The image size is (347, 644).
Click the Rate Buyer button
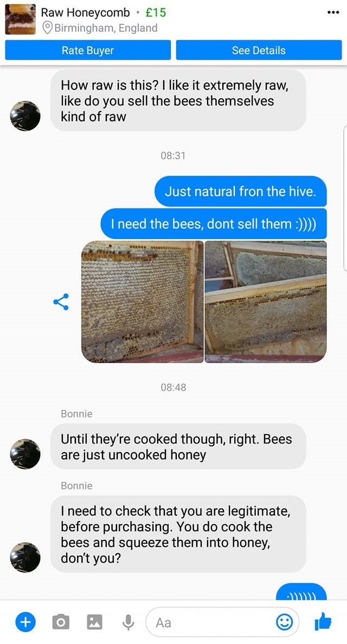tap(88, 50)
